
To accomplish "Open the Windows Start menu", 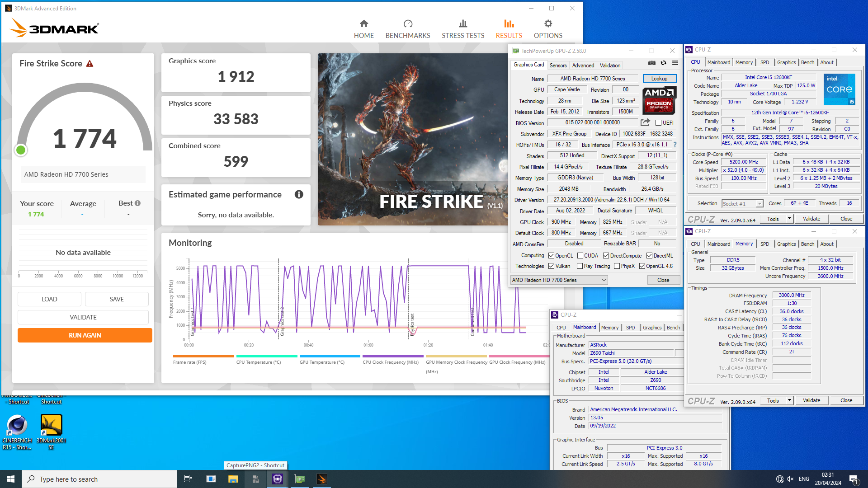I will point(11,479).
